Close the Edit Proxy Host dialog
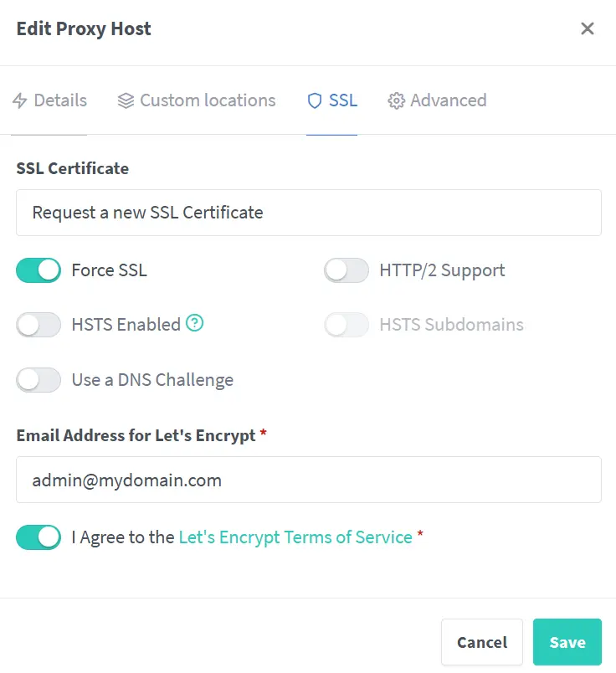The height and width of the screenshot is (673, 616). tap(588, 28)
